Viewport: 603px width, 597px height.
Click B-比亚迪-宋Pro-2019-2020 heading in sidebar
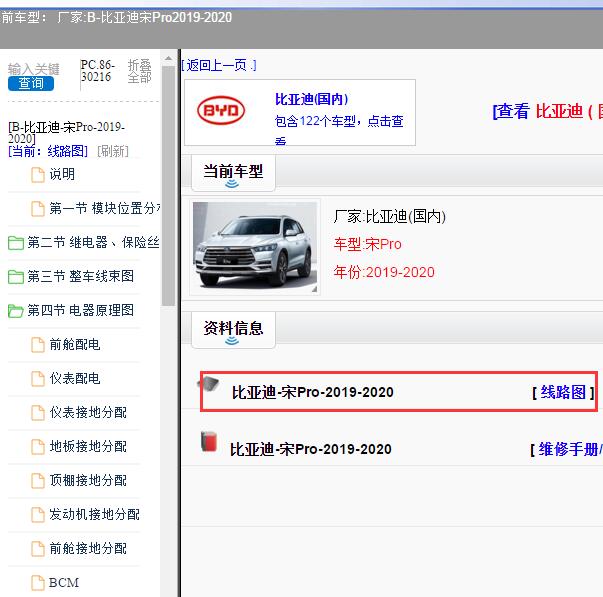tap(67, 132)
